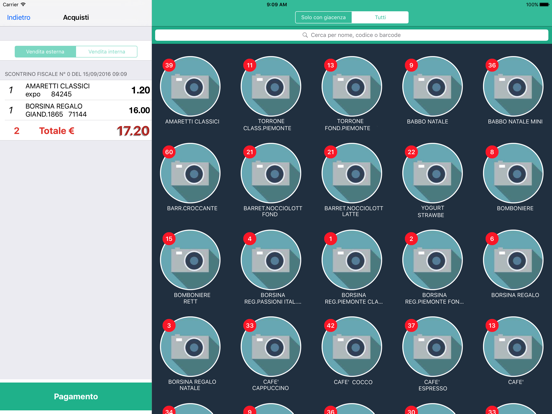Show only products with stock (Solo con giacenza)
This screenshot has height=414, width=552.
pos(324,17)
